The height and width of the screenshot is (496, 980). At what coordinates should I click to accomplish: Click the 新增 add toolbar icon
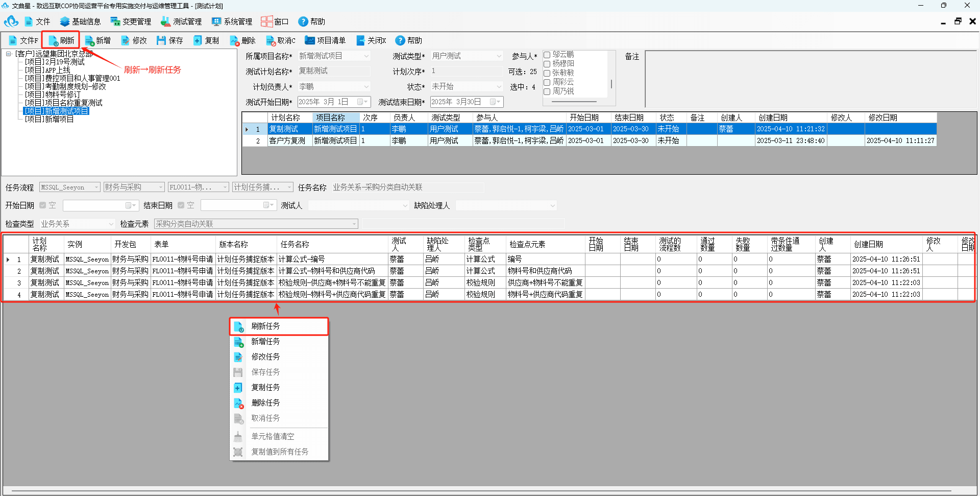pos(90,40)
